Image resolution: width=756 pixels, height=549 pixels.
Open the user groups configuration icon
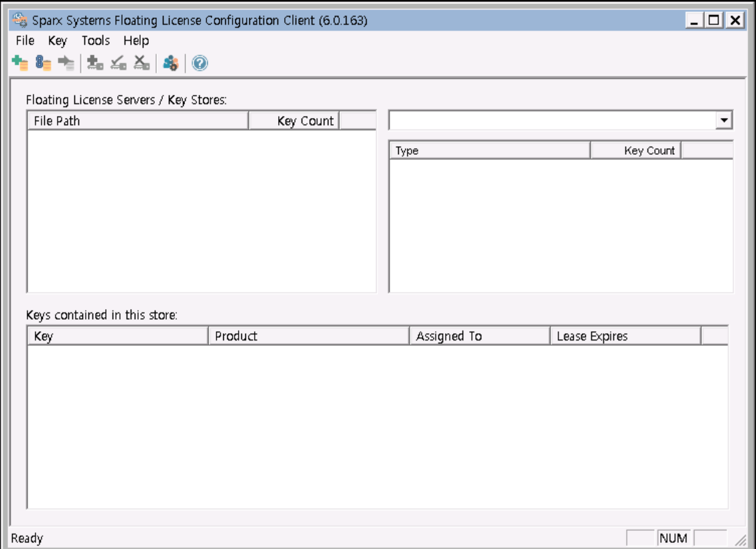pos(171,63)
